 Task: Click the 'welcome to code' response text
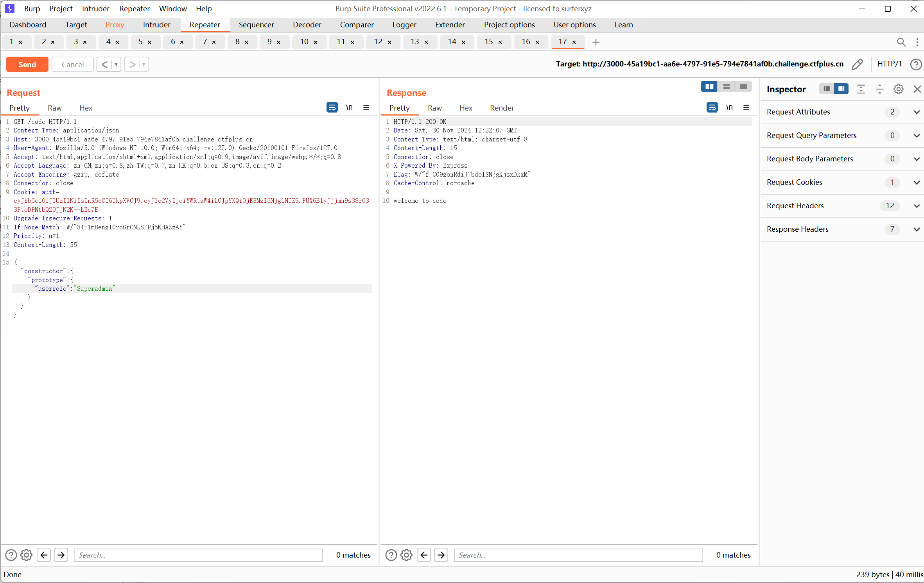[x=420, y=201]
